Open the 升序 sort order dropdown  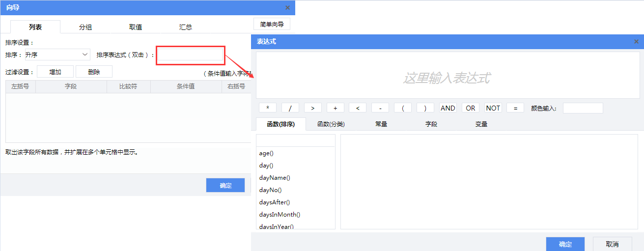(57, 55)
